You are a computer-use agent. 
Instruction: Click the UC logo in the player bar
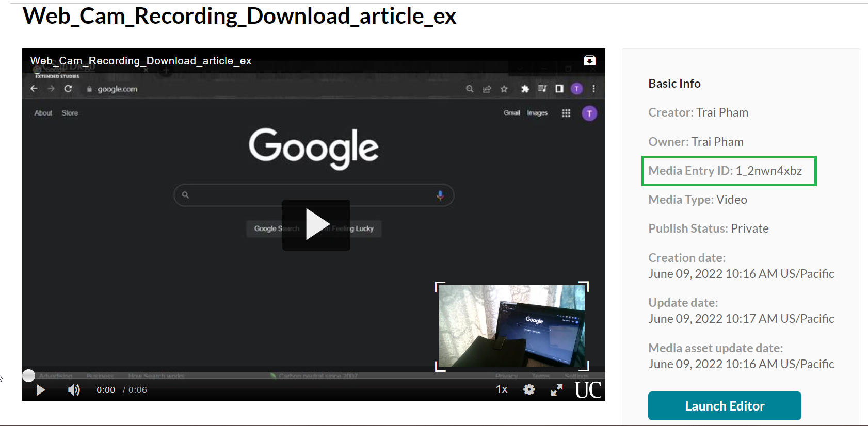588,390
